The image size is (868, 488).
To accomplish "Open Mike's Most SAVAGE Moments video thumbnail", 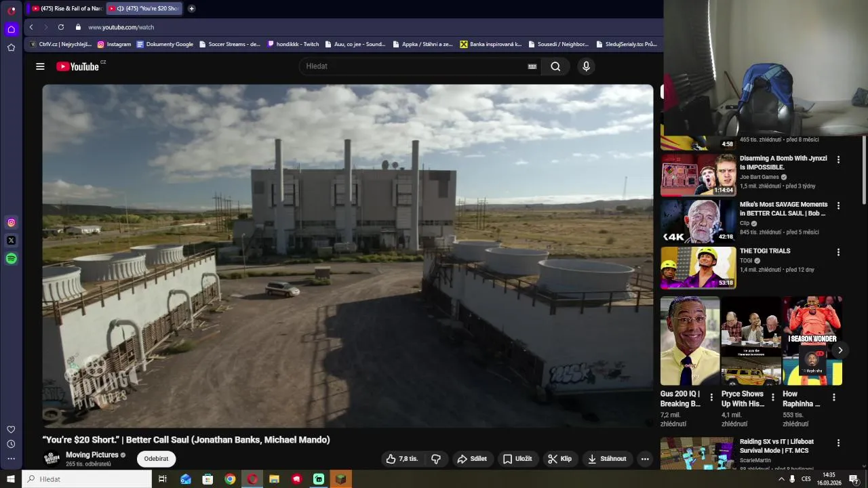I will pyautogui.click(x=698, y=221).
